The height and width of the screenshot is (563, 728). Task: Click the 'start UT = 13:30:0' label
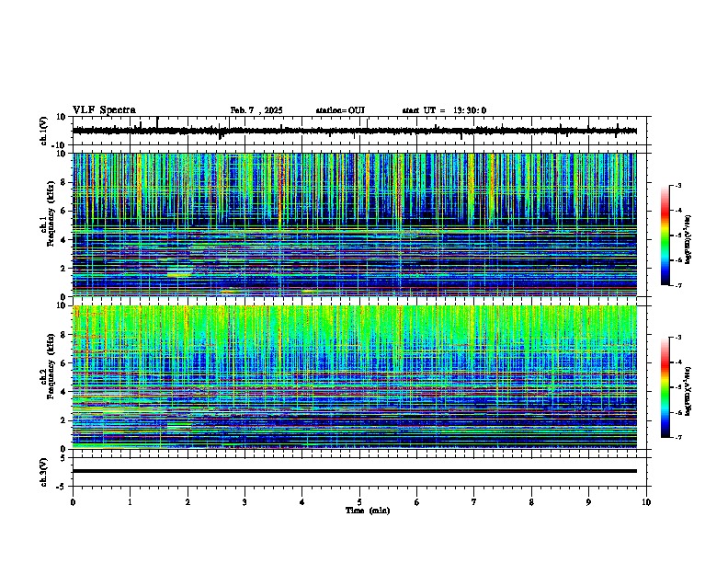(444, 110)
